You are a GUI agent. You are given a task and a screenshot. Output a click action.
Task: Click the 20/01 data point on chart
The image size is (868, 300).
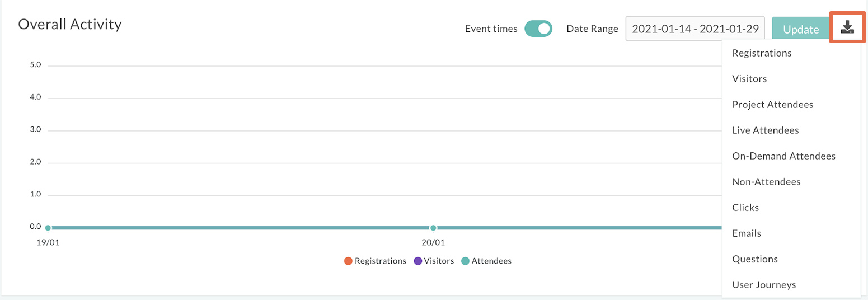433,228
